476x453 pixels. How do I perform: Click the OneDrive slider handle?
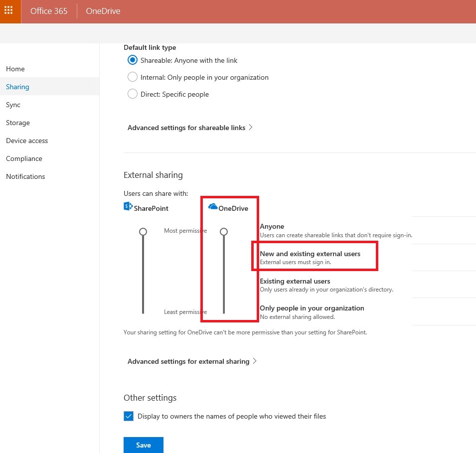coord(224,232)
